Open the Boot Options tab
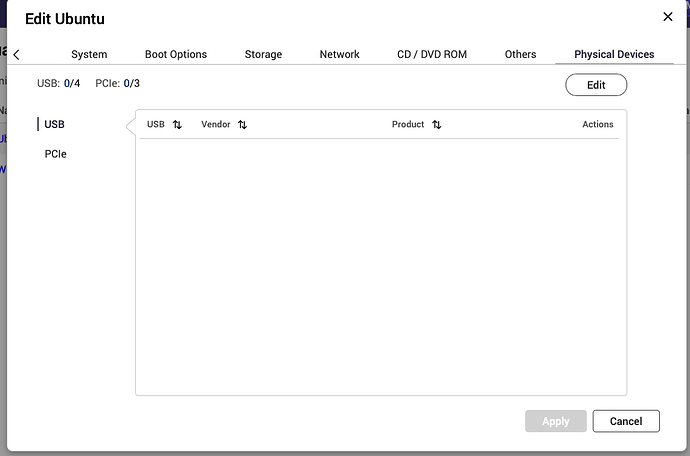The image size is (690, 456). (x=176, y=54)
